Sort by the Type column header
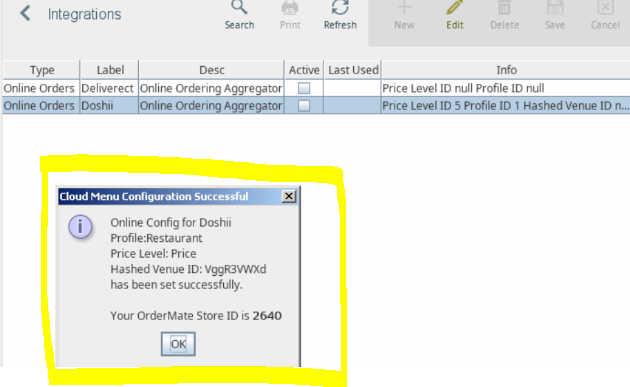The height and width of the screenshot is (387, 630). tap(42, 70)
